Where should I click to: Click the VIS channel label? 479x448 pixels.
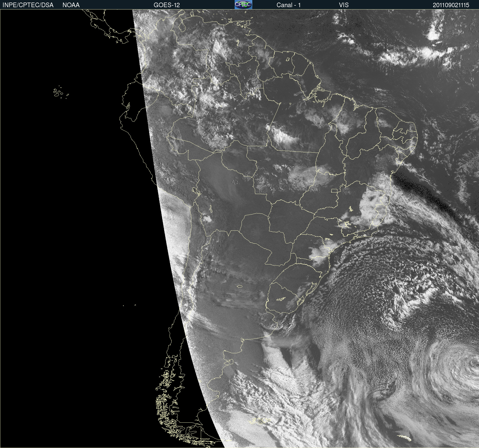[344, 5]
